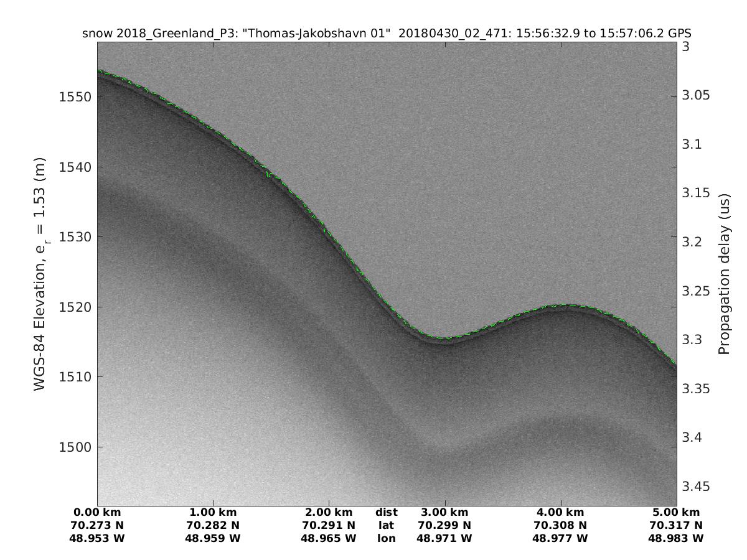747x560 pixels.
Task: Click the 48.983 W longitude label
Action: tap(676, 538)
